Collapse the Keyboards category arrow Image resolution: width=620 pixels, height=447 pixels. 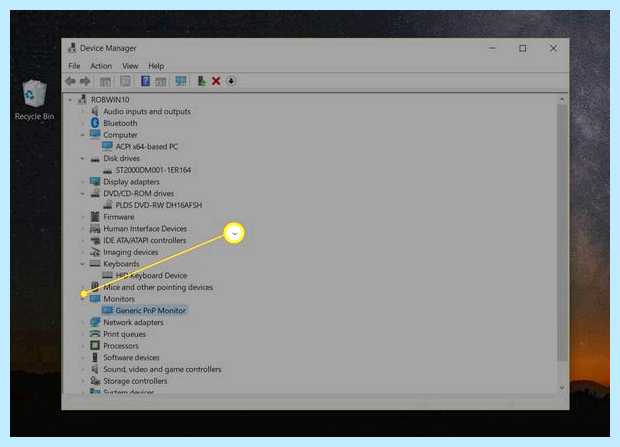83,264
